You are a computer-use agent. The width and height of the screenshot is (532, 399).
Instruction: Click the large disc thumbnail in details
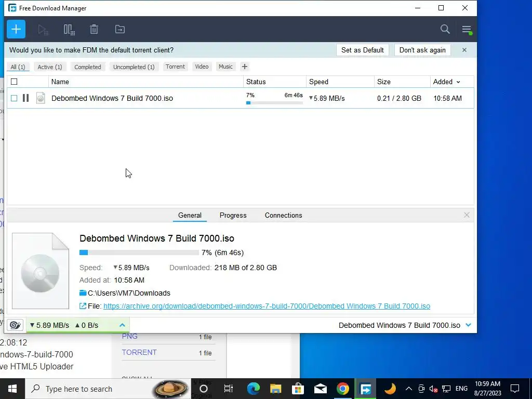tap(41, 271)
